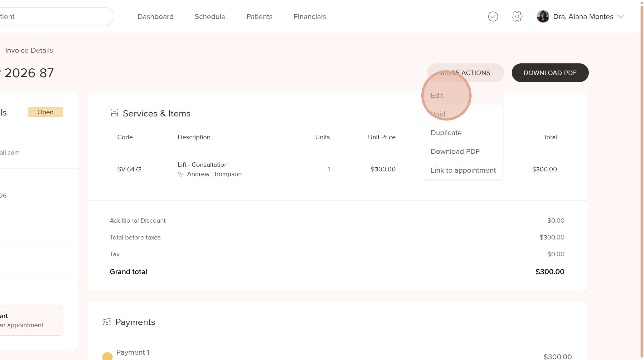Go to the Dashboard tab

(x=155, y=17)
